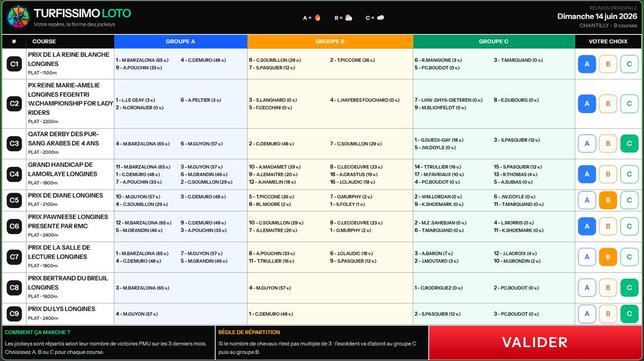
Task: Click the sun-cloud icon for group B
Action: pyautogui.click(x=349, y=18)
